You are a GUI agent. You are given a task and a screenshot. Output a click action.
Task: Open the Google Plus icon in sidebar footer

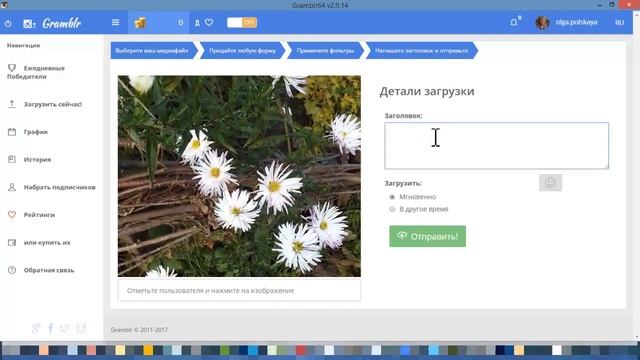pyautogui.click(x=36, y=328)
